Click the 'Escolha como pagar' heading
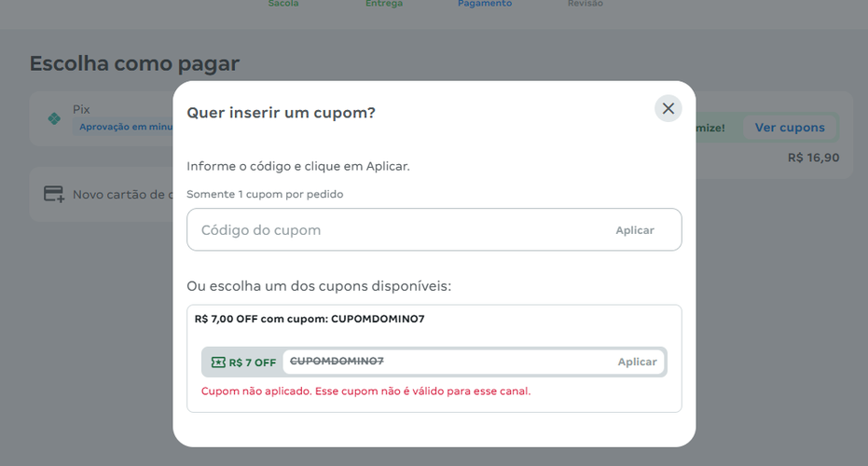Viewport: 868px width, 466px height. (x=134, y=63)
